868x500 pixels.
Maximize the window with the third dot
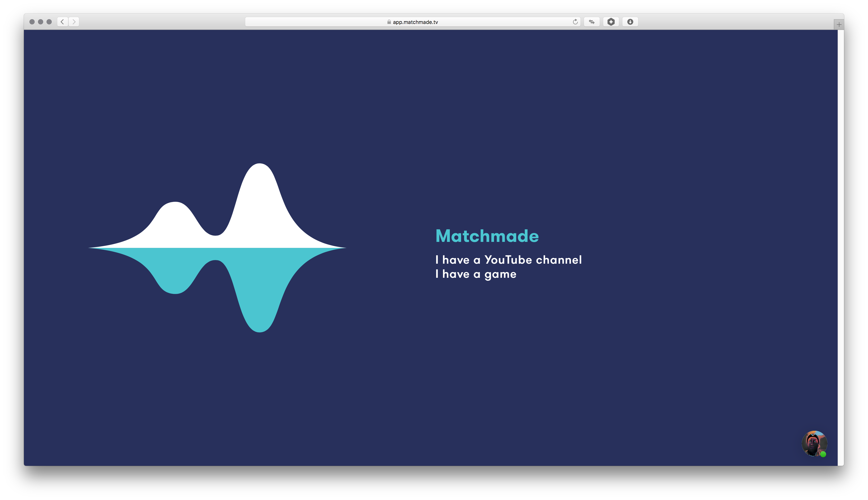tap(49, 22)
